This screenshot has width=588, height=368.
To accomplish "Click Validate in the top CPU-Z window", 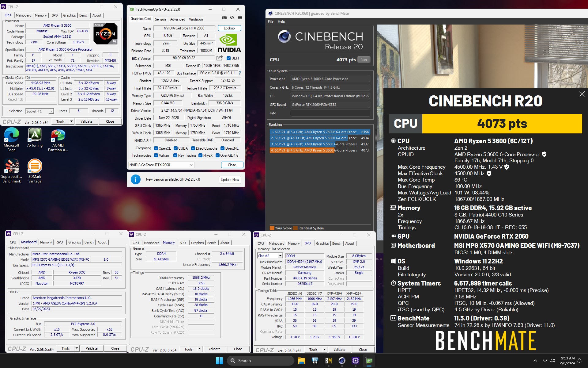I will [x=86, y=121].
